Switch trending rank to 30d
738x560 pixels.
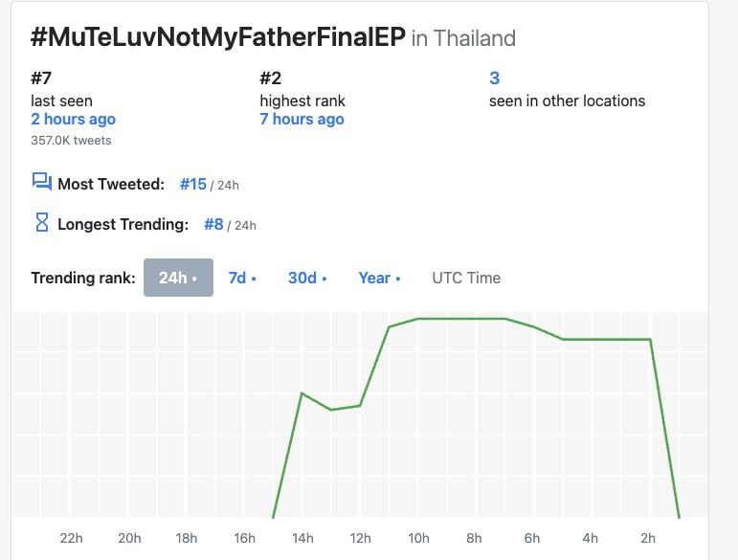(x=307, y=278)
